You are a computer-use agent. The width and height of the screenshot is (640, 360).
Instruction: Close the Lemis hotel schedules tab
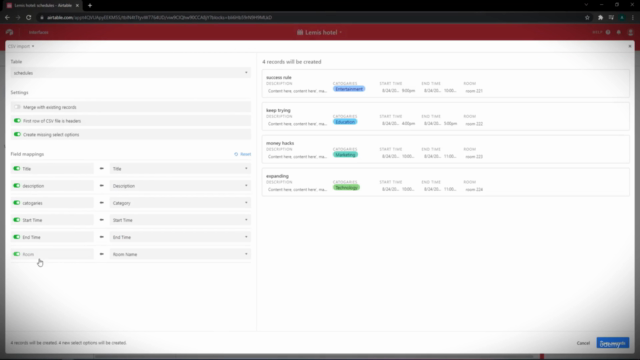point(77,5)
